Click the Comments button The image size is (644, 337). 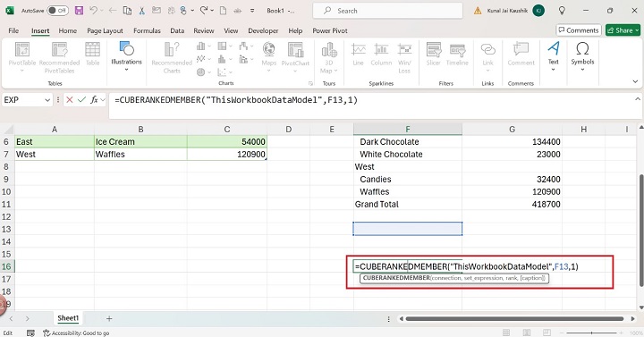pos(579,30)
